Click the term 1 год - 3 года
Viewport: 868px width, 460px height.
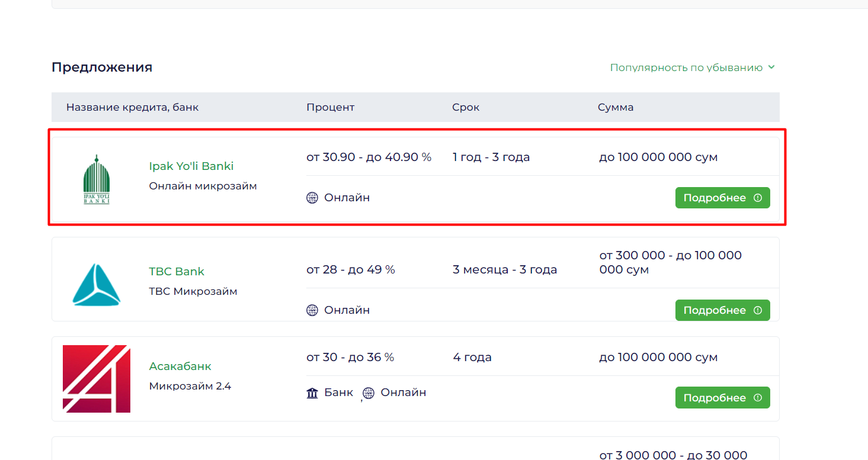[491, 157]
